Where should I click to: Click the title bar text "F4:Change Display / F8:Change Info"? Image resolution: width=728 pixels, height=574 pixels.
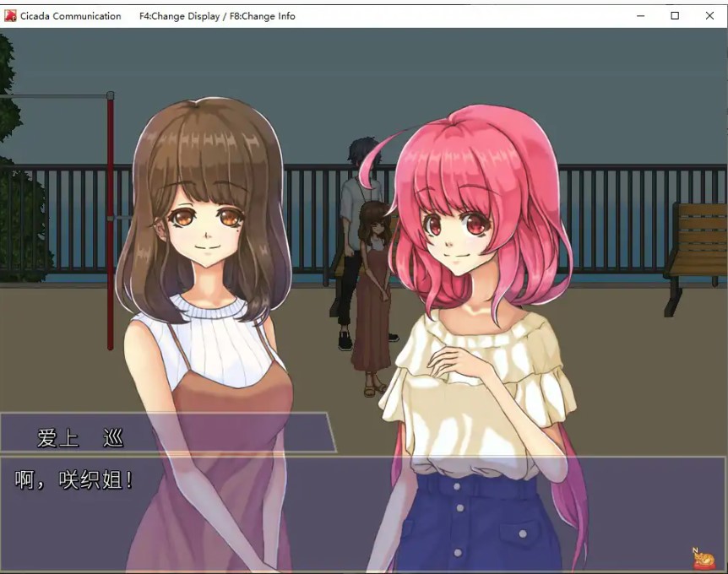pos(217,16)
